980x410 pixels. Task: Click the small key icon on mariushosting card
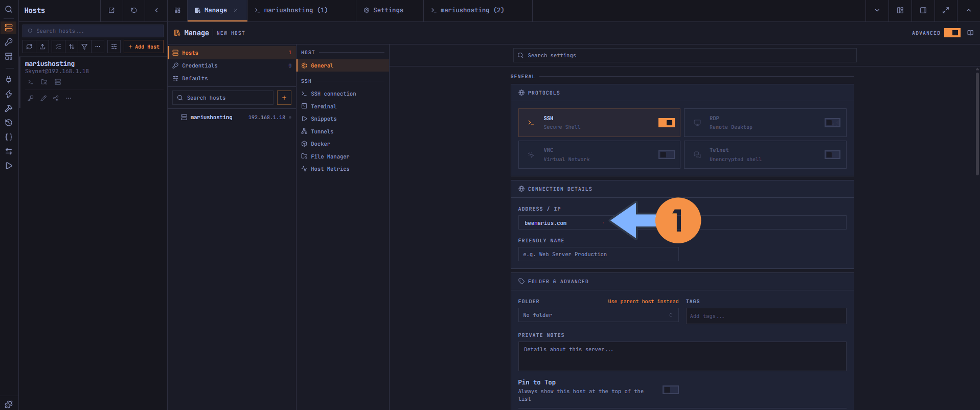(x=31, y=98)
